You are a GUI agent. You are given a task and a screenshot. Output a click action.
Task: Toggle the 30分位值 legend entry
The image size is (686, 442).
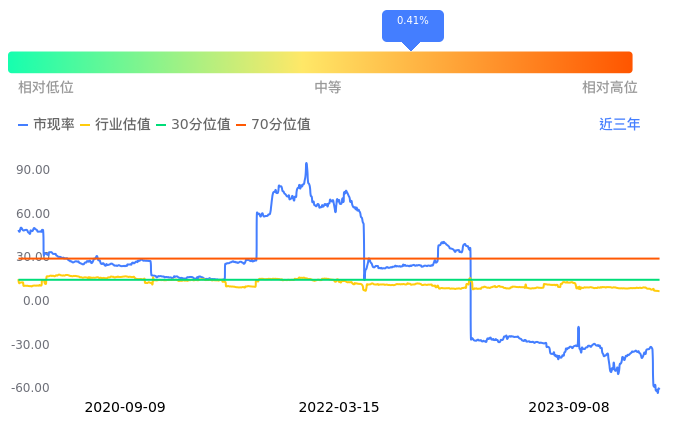tap(192, 125)
